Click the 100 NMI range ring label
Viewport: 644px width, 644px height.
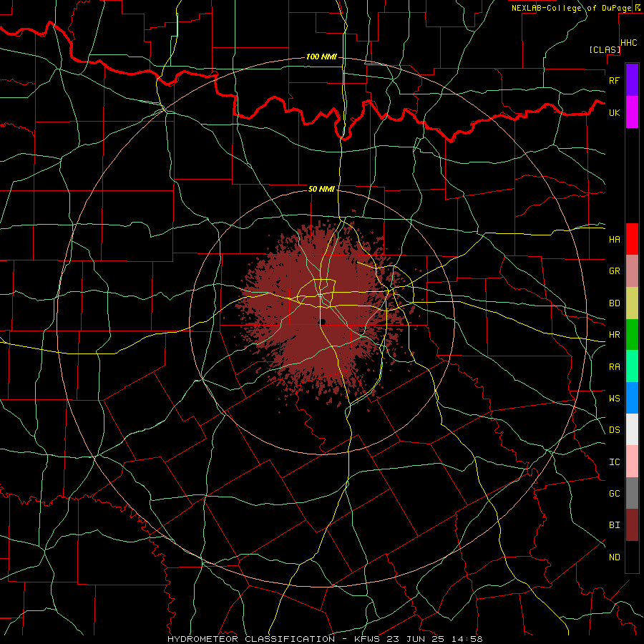(321, 57)
